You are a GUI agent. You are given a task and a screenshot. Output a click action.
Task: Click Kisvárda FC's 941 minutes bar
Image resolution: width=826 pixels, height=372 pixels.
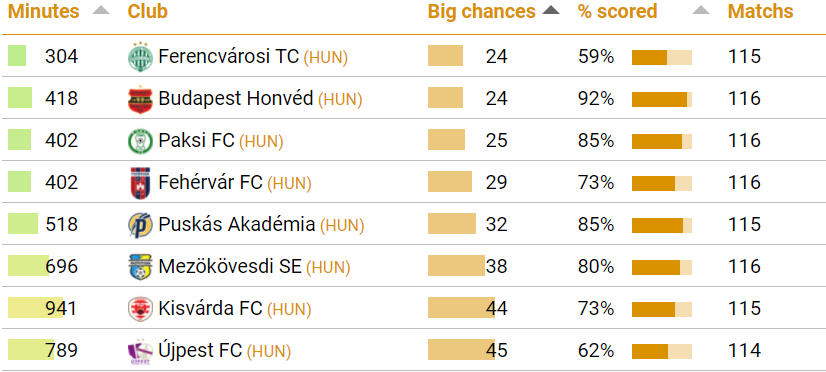pyautogui.click(x=35, y=308)
